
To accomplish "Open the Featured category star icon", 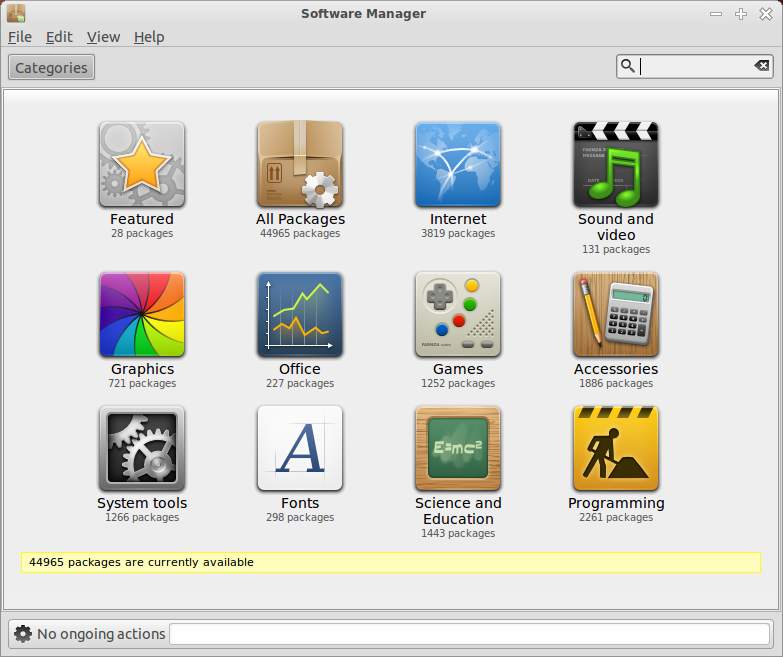I will (x=142, y=164).
